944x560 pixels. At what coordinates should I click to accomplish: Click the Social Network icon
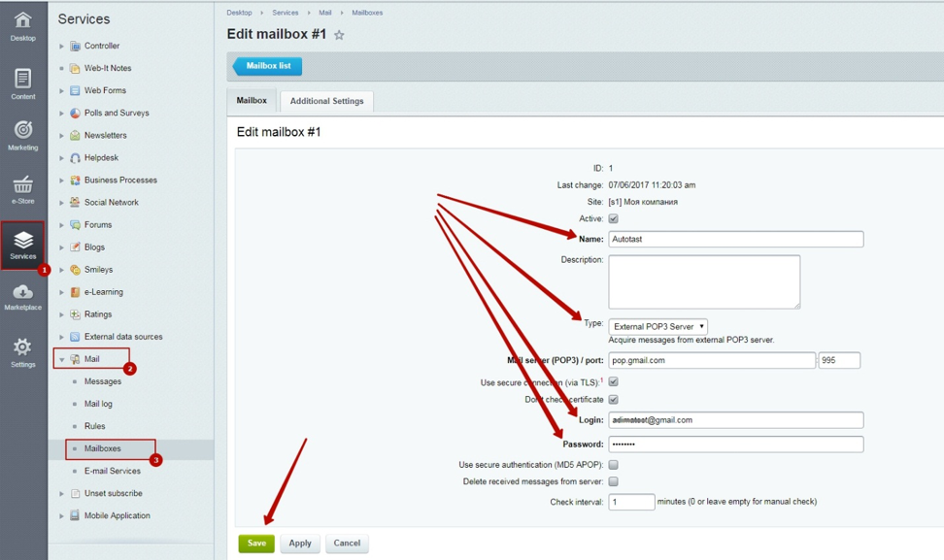75,202
